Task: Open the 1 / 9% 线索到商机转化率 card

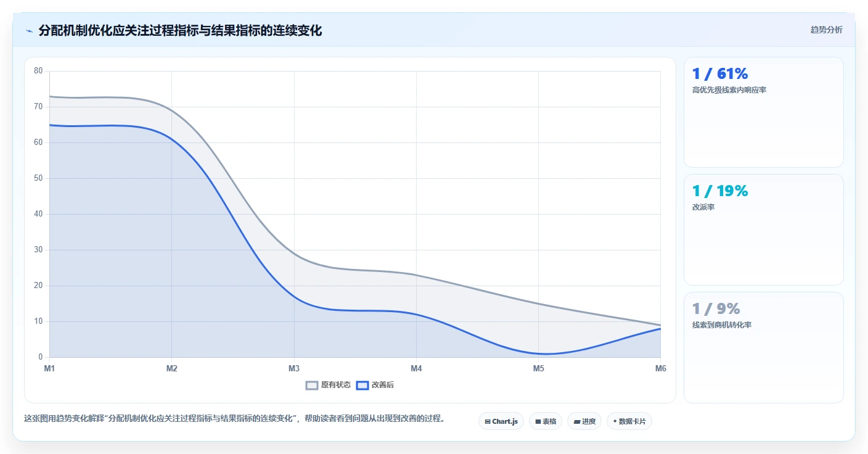Action: tap(763, 347)
